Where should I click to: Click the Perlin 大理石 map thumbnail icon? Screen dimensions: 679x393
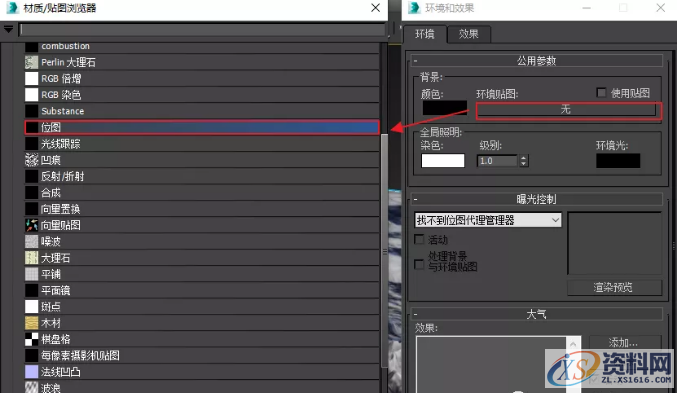pos(31,62)
